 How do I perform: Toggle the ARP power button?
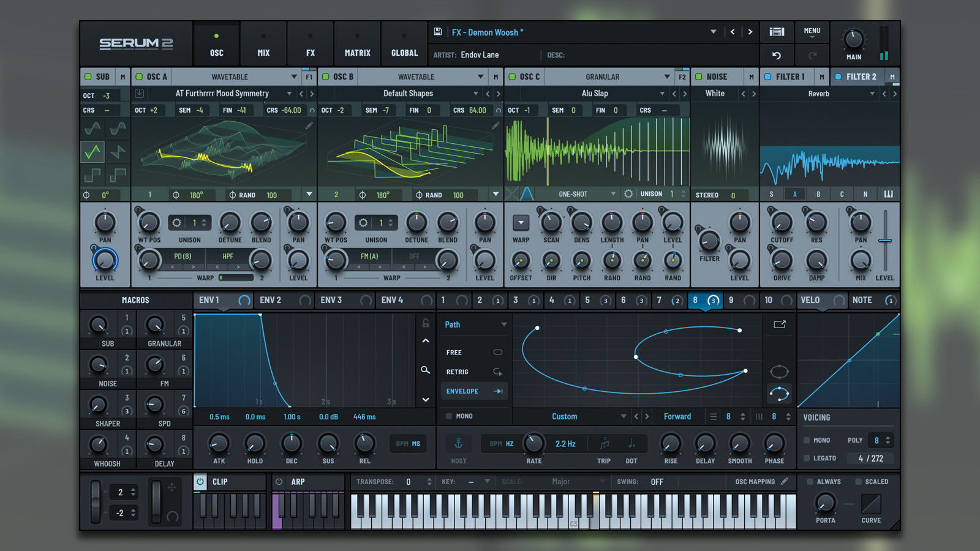pyautogui.click(x=278, y=482)
